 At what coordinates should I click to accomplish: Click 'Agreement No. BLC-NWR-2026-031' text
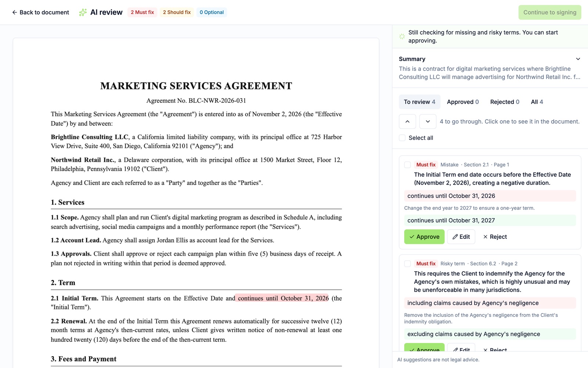[x=196, y=100]
